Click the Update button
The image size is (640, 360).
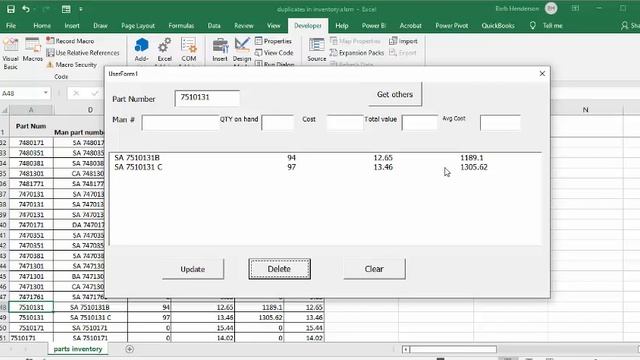coord(193,269)
